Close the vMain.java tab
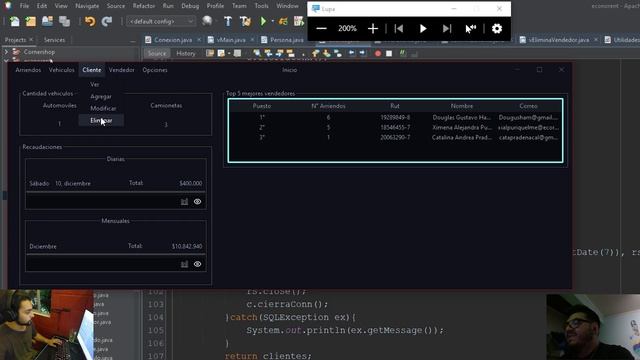This screenshot has width=640, height=360. 252,40
